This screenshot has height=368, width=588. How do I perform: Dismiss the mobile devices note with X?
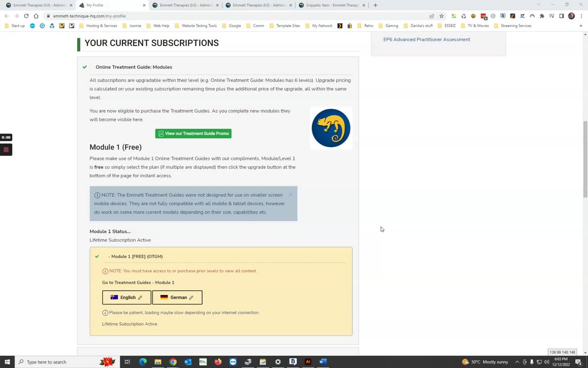(x=290, y=195)
